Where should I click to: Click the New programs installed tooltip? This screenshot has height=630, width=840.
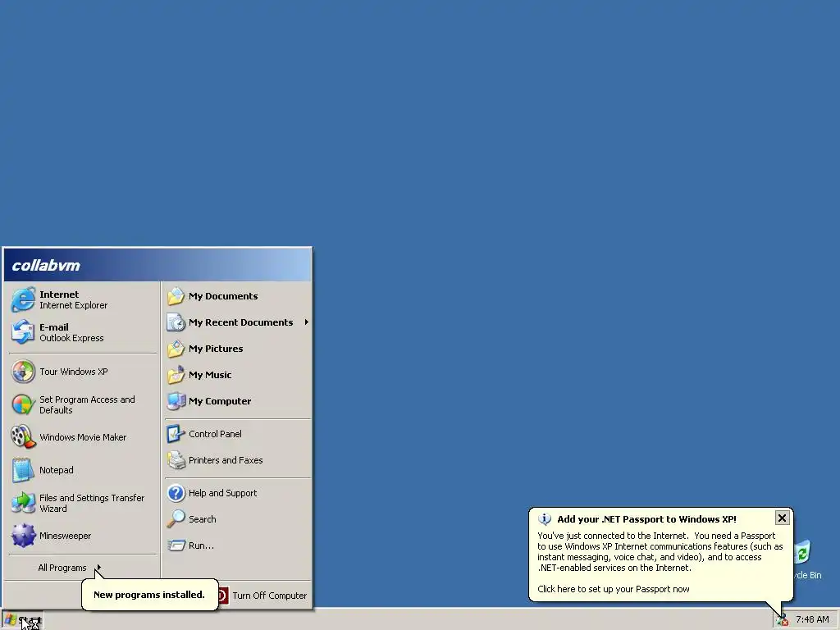149,594
